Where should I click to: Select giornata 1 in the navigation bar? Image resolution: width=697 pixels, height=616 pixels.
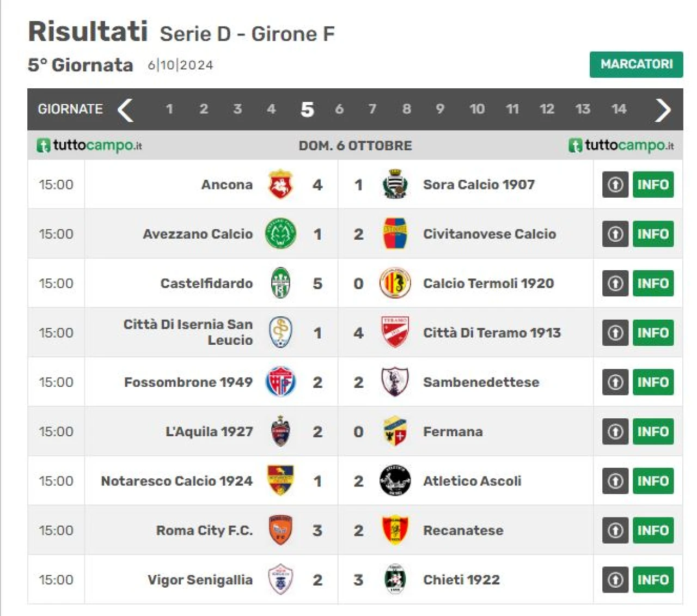(x=169, y=109)
